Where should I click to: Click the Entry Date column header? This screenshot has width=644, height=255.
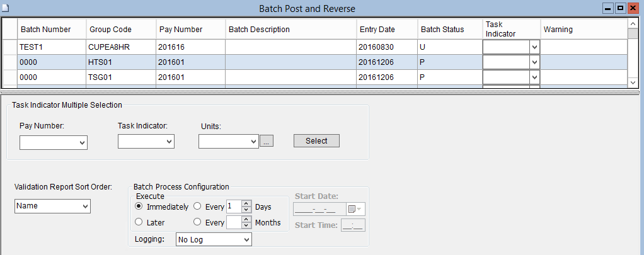(x=377, y=30)
